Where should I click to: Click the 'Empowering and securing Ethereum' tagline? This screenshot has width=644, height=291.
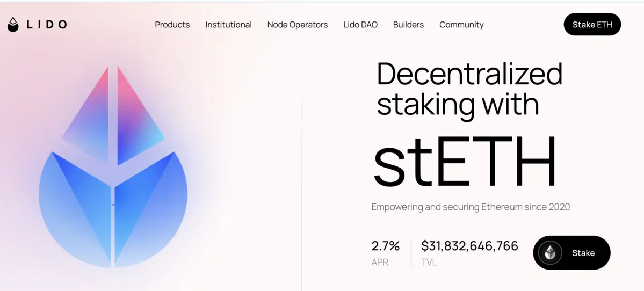coord(471,207)
